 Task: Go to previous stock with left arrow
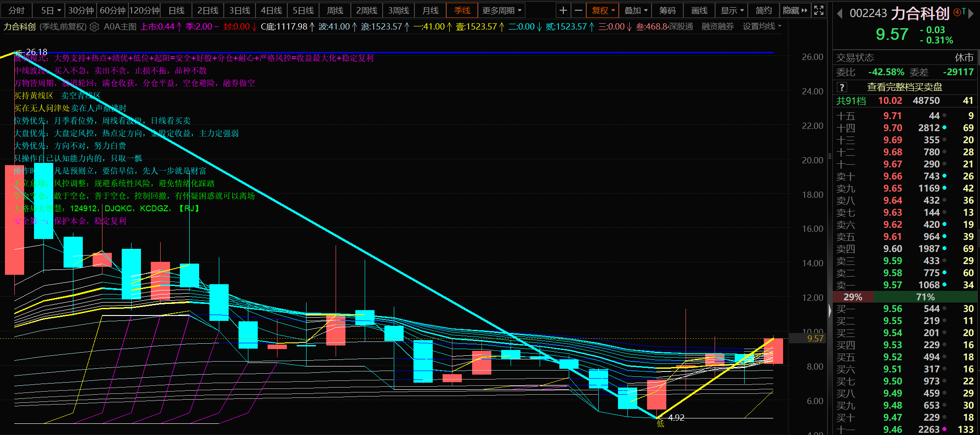(839, 13)
